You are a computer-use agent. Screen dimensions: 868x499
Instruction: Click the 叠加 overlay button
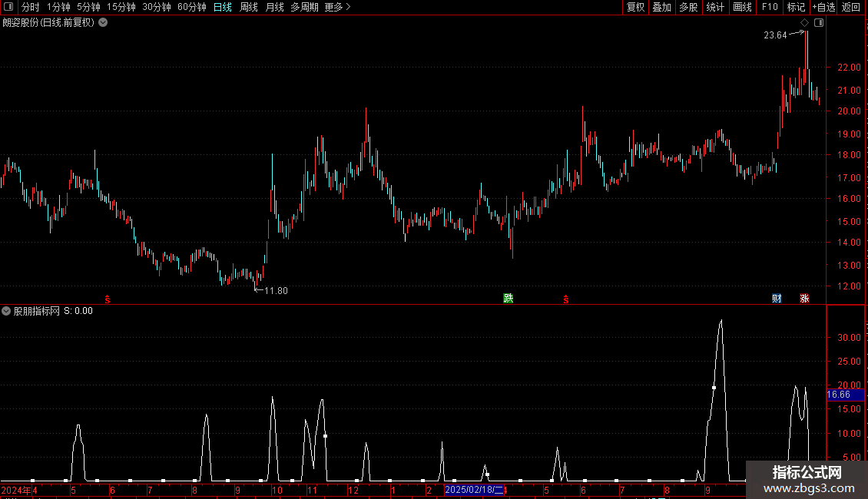661,7
